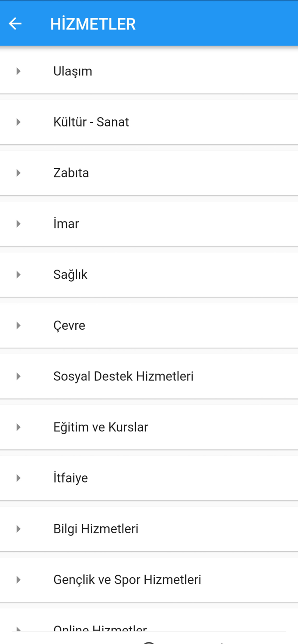Expand the Eğitim ve Kurslar section
Screen dimensions: 298x644
[x=100, y=427]
